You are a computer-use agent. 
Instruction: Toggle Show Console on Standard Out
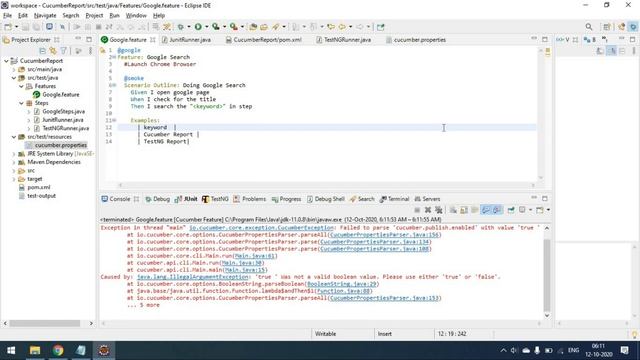[486, 210]
